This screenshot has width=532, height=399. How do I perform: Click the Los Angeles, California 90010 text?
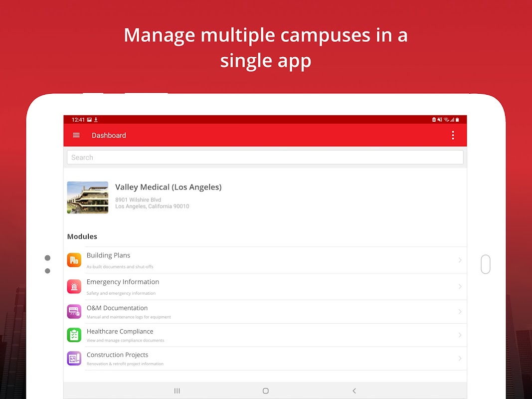coord(152,206)
